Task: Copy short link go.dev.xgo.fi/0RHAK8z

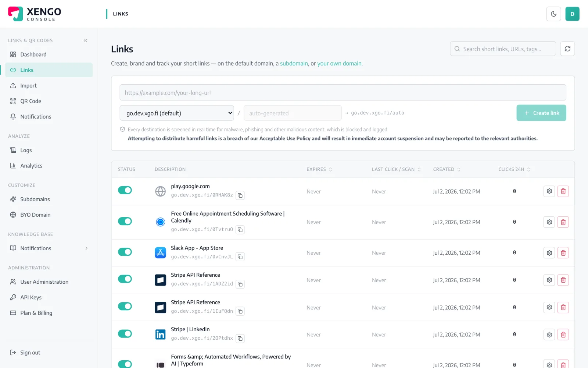Action: pos(240,195)
